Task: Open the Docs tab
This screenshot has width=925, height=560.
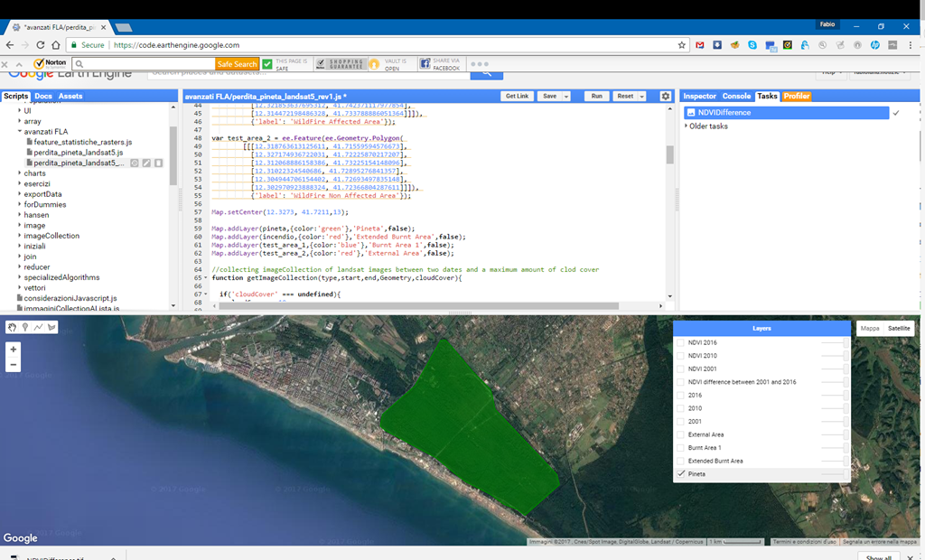Action: 43,96
